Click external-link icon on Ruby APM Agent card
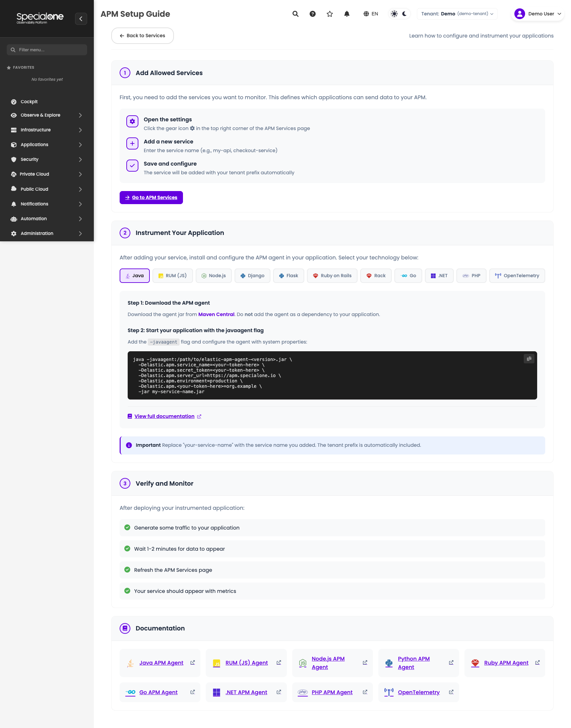The width and height of the screenshot is (571, 728). point(537,663)
